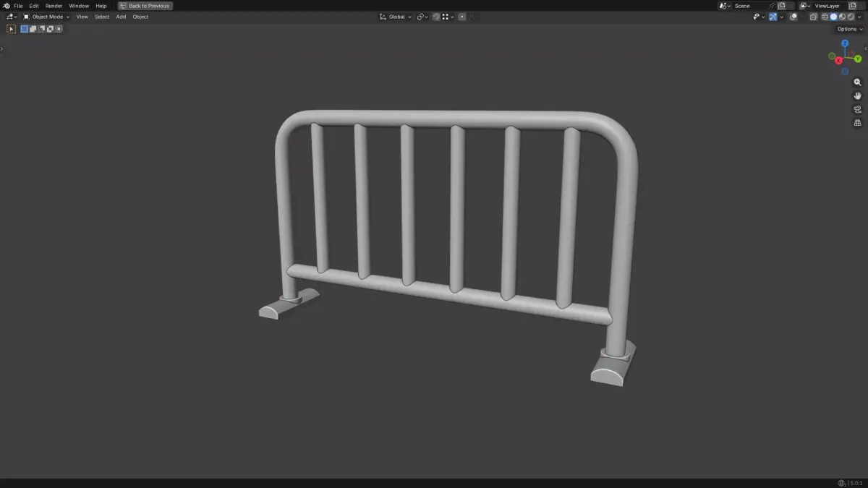Viewport: 868px width, 488px height.
Task: Expand the Options panel top-right of viewport
Action: (x=847, y=29)
